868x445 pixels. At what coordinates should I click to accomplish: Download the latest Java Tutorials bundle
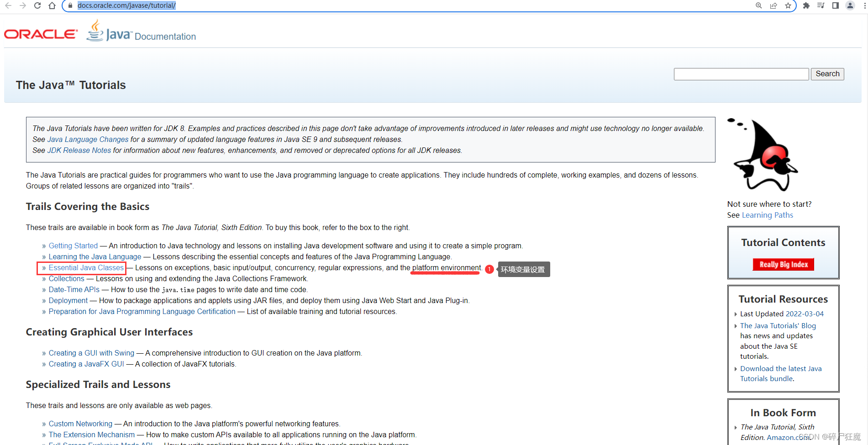tap(781, 374)
